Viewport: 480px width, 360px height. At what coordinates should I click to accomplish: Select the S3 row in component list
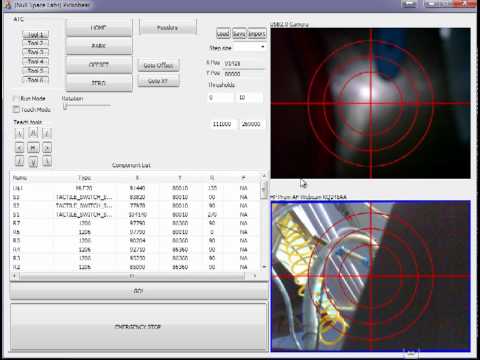(135, 197)
